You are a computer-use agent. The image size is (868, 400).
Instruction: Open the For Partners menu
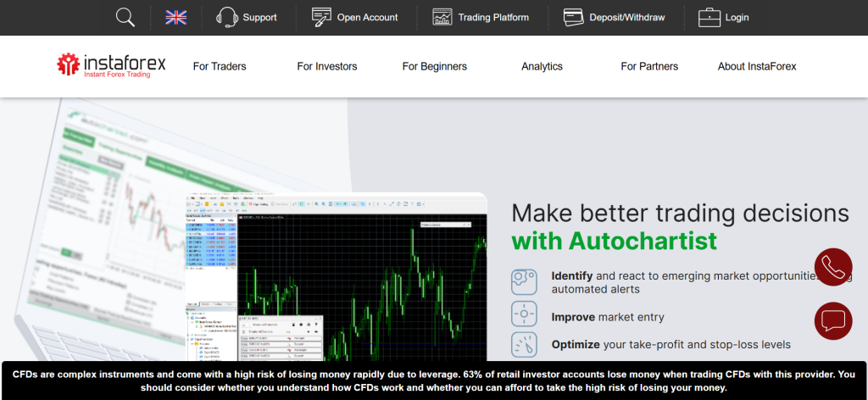(649, 66)
